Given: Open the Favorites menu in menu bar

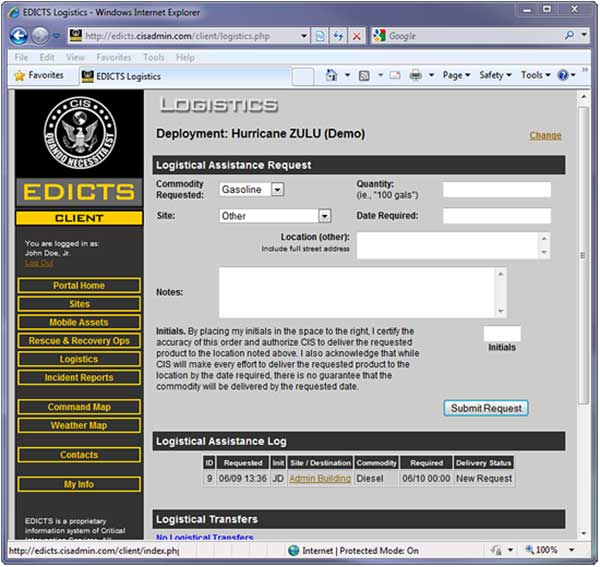Looking at the screenshot, I should [x=114, y=57].
